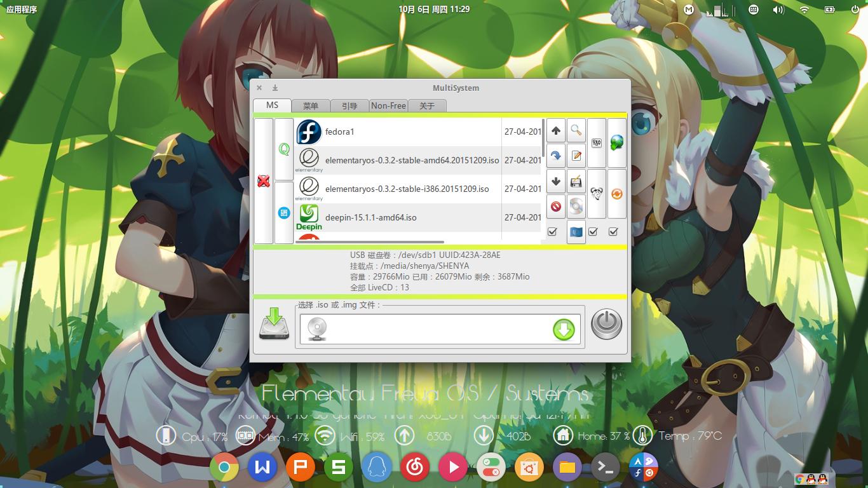Click the QEMU Q icon in left sidebar
Image resolution: width=868 pixels, height=488 pixels.
(x=284, y=149)
